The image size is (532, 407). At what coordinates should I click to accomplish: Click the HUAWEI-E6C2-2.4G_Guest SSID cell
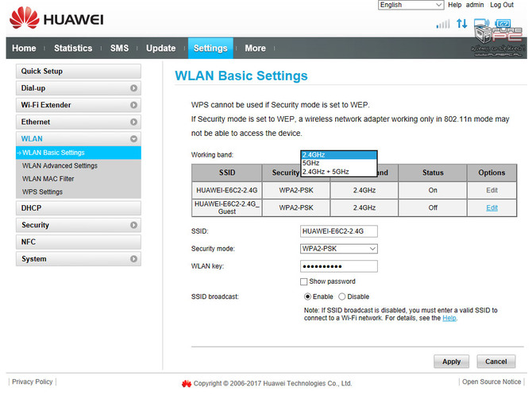click(x=226, y=207)
